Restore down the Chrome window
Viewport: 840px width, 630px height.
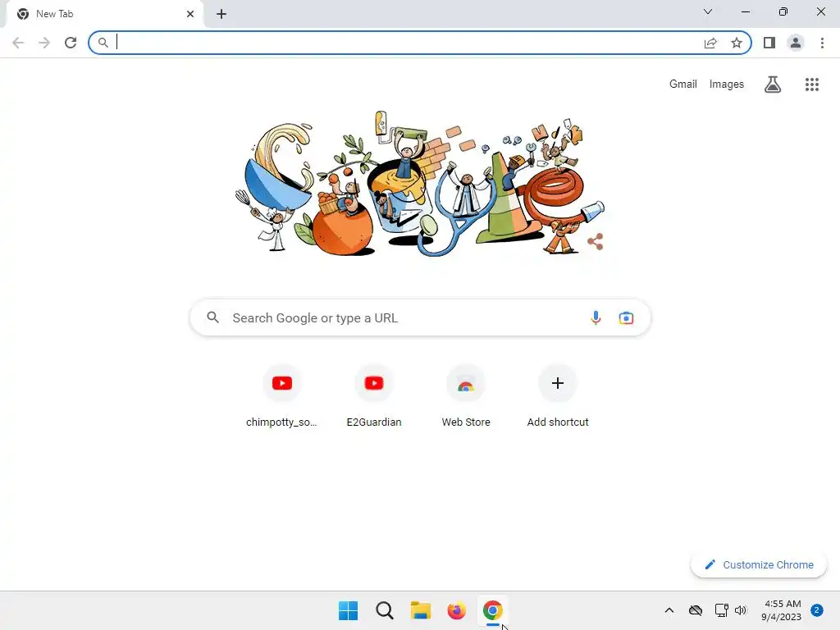tap(783, 11)
